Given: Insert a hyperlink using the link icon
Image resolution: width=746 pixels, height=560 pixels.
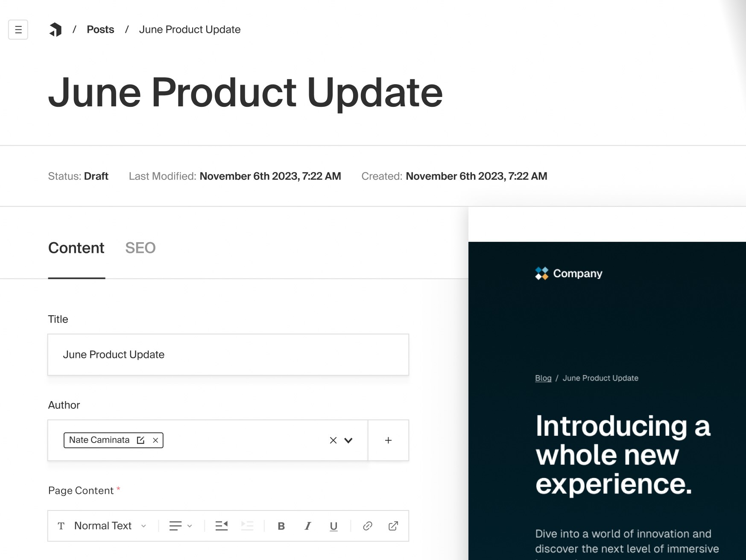Looking at the screenshot, I should pos(367,526).
